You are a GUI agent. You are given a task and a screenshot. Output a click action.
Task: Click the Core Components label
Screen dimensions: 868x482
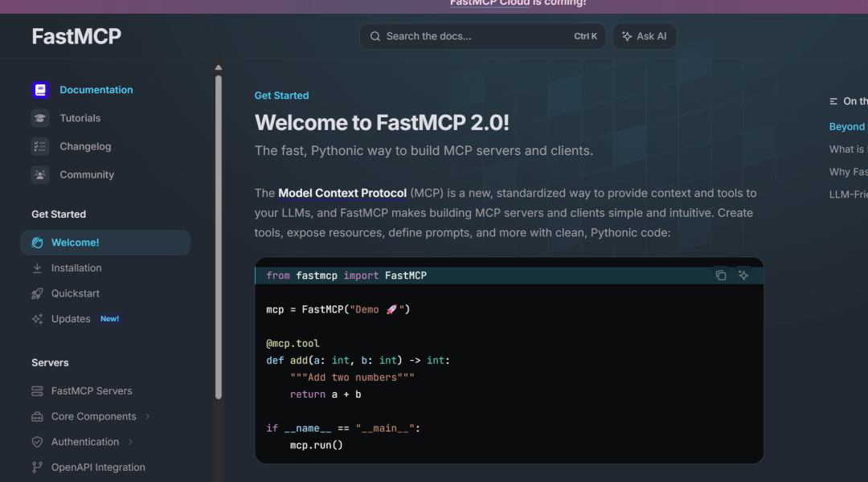[93, 416]
